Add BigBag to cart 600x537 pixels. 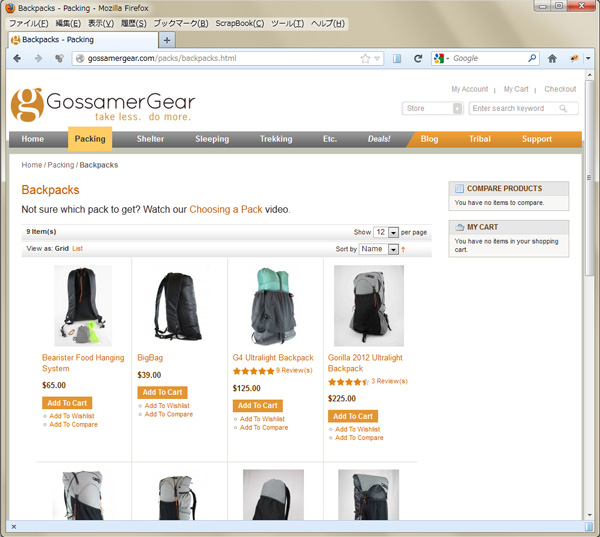point(162,392)
